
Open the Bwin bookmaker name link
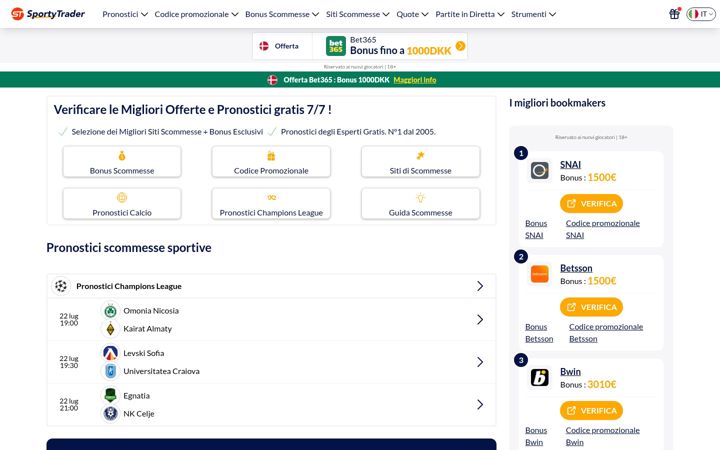point(570,371)
